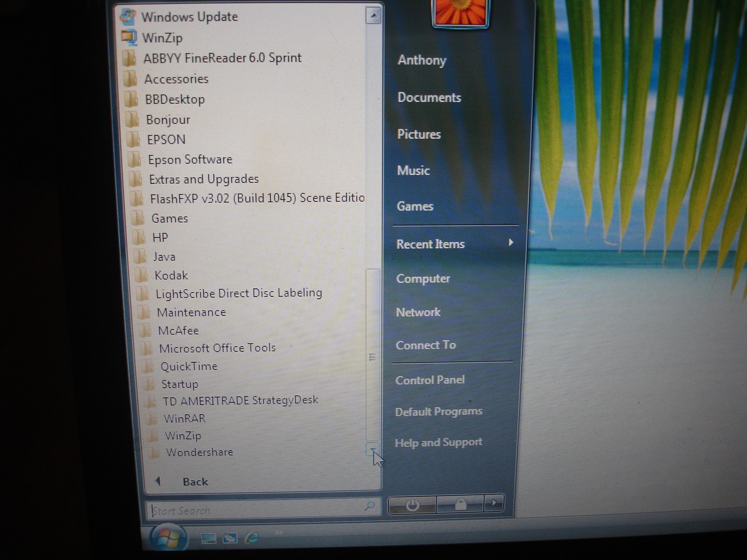Click the Kodak folder icon
Viewport: 747px width, 560px height.
pyautogui.click(x=141, y=275)
